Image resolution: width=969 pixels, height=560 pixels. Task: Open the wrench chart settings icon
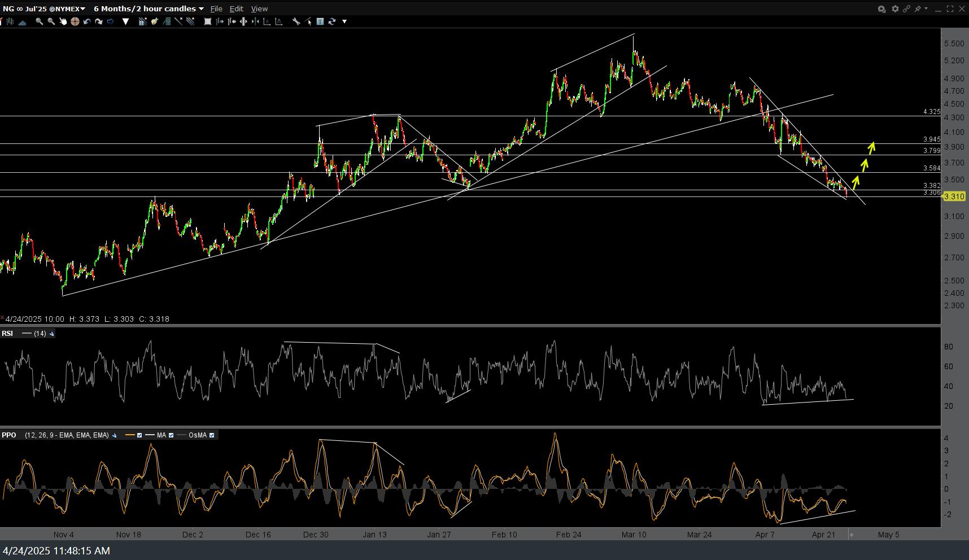pyautogui.click(x=296, y=21)
